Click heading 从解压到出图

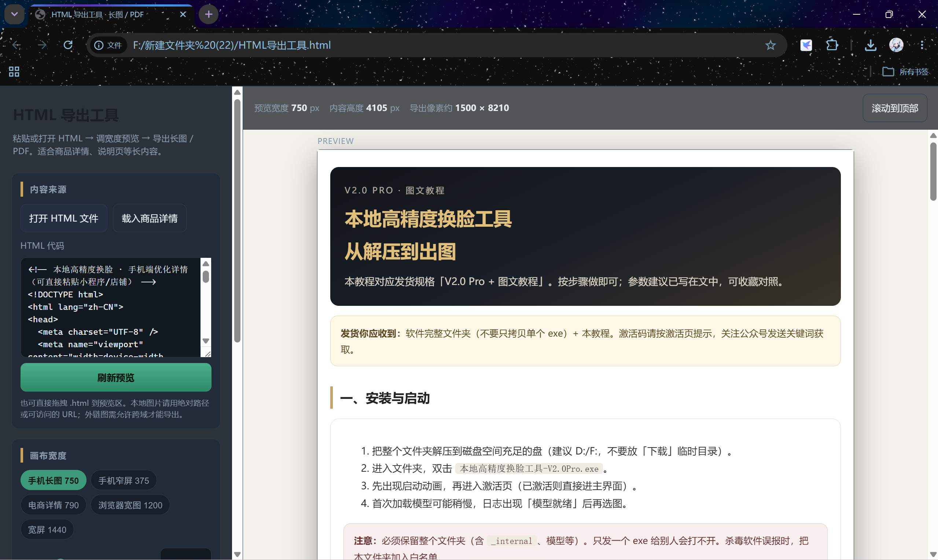pyautogui.click(x=400, y=251)
